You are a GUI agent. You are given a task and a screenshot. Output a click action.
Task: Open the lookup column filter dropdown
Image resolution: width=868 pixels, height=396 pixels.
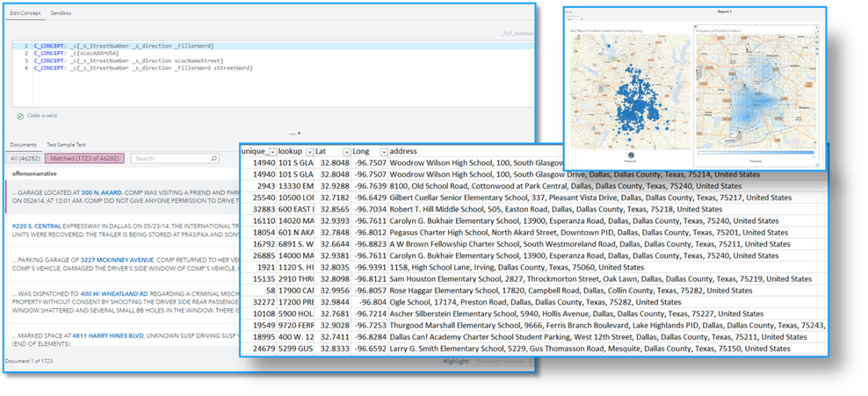pyautogui.click(x=309, y=152)
